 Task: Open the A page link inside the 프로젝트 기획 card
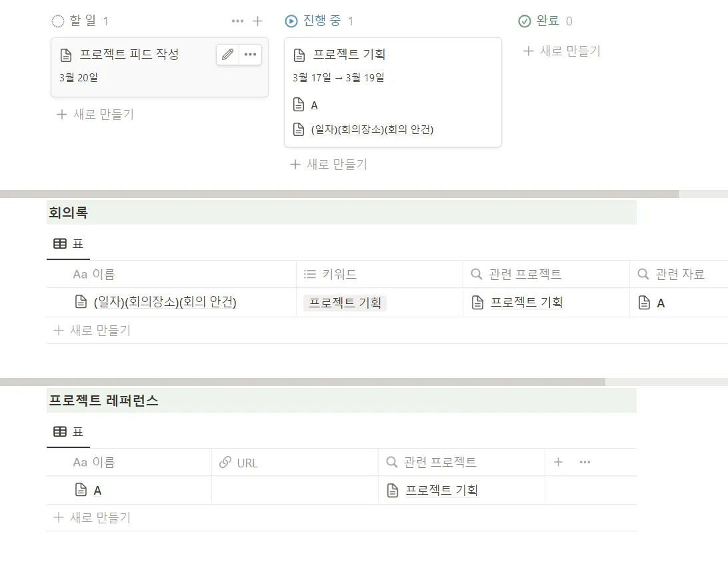click(x=314, y=105)
